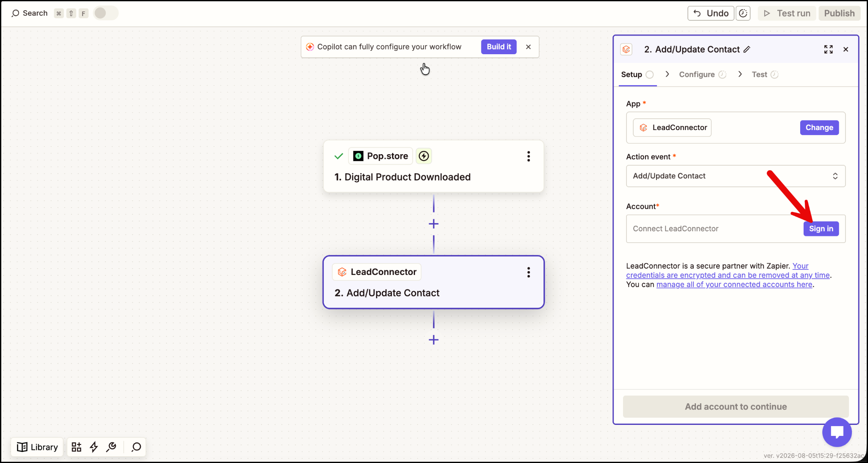Click the LeadConnector icon in panel header
Screen dimensions: 868x463
tap(626, 50)
